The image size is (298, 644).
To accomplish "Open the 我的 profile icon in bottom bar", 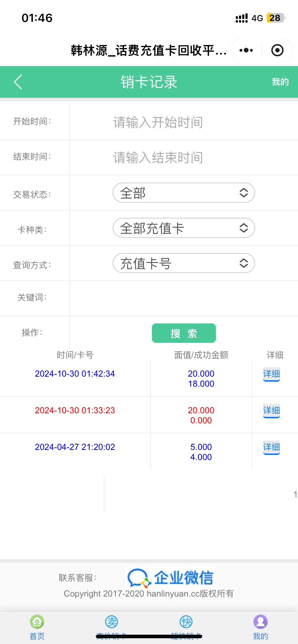I will 261,622.
